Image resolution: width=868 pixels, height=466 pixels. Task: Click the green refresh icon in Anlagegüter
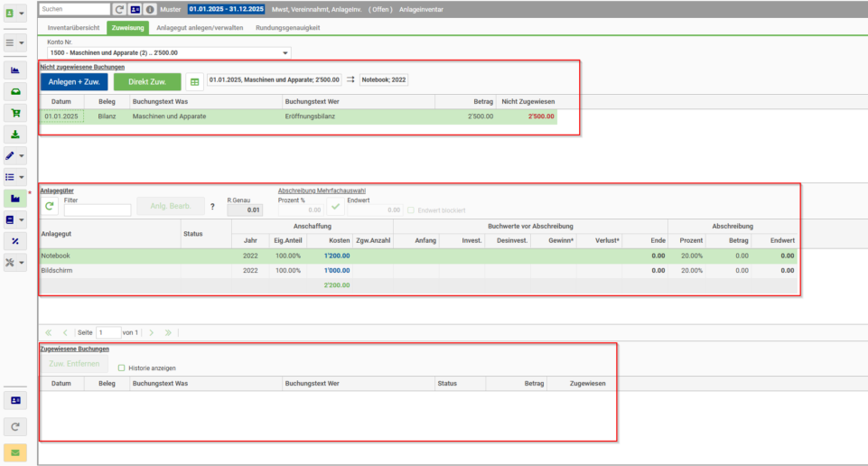(50, 206)
